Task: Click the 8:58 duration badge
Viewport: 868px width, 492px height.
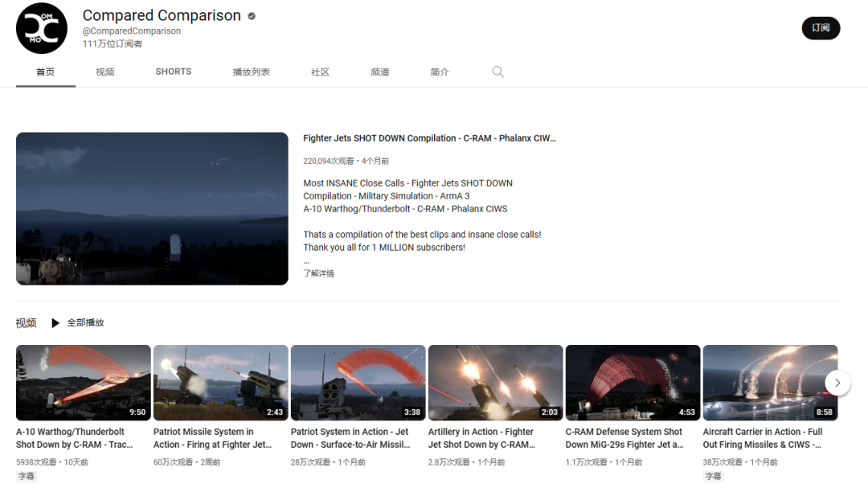Action: (825, 412)
